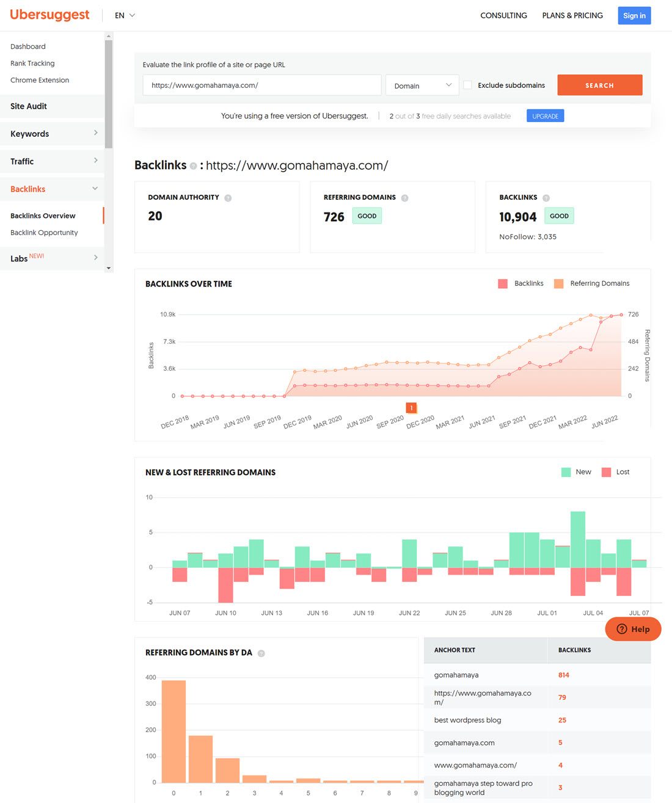Open Chrome Extension page

[x=40, y=80]
